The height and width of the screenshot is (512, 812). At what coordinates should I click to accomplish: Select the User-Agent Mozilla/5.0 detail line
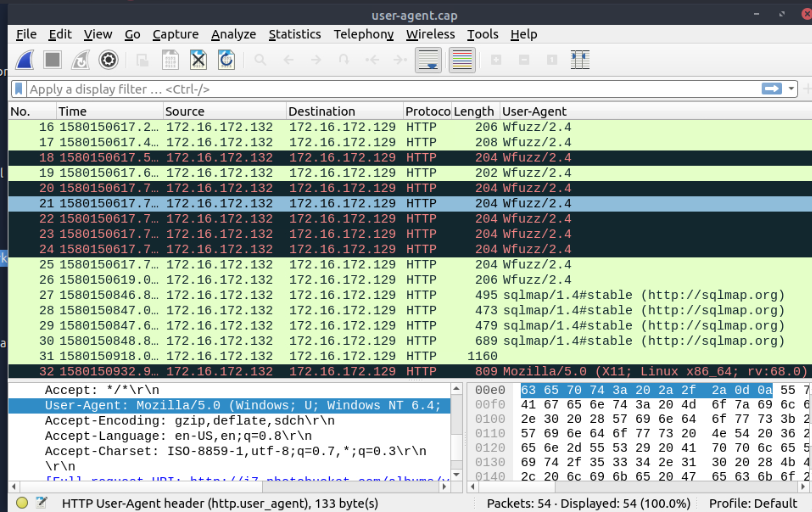[229, 405]
